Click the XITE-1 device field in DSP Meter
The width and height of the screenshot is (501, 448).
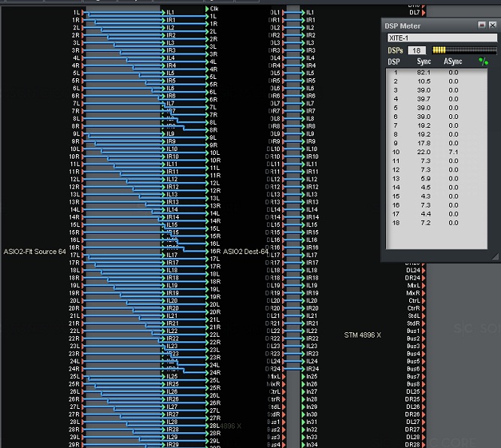[x=442, y=38]
